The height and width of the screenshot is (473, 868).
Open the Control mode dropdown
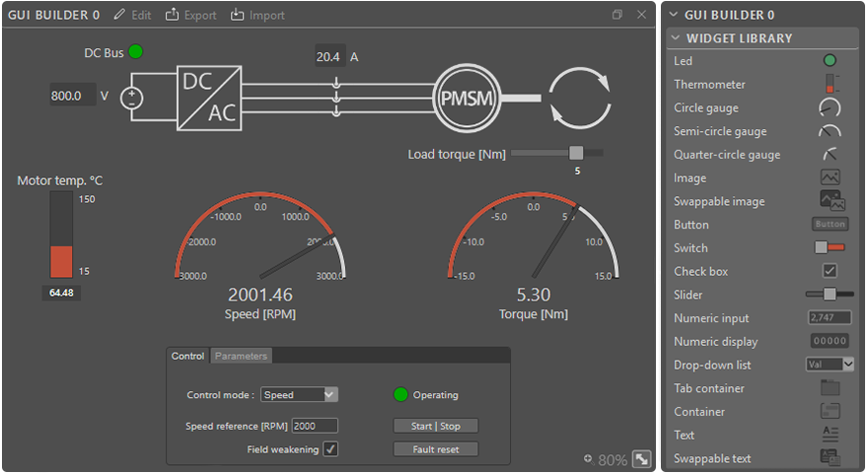click(300, 394)
